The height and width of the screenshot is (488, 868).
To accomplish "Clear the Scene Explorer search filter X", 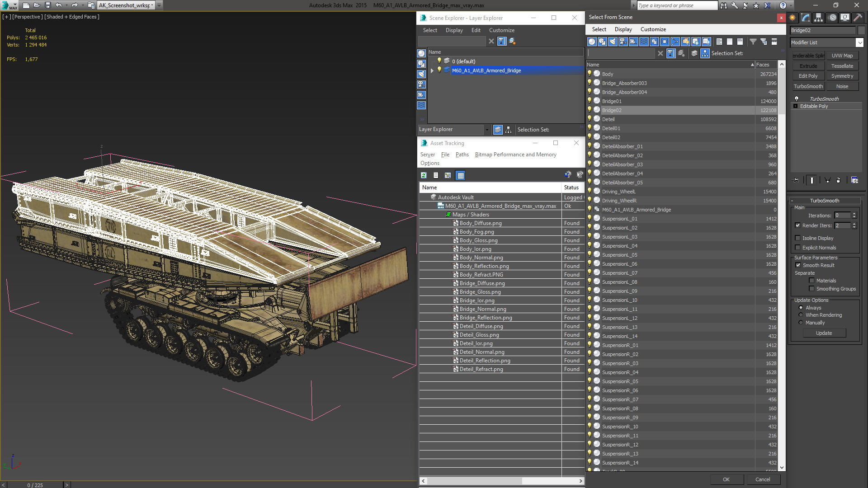I will pos(491,41).
